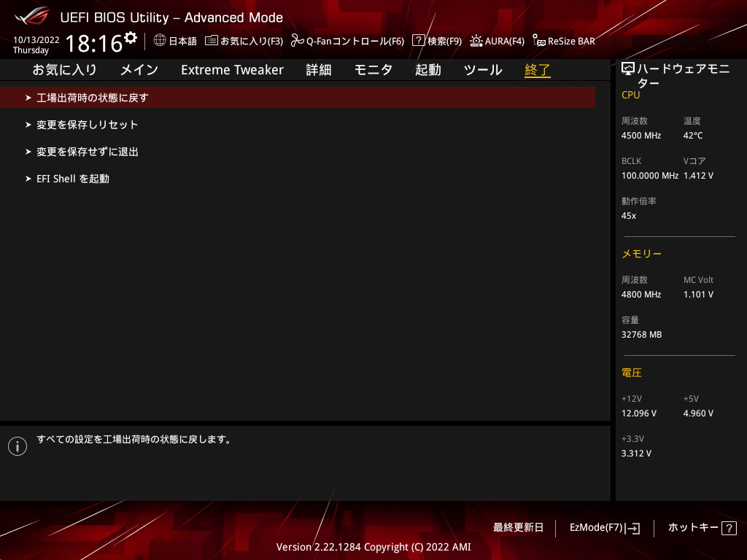Screen dimensions: 747x560
Task: Click the EzMode exit arrow icon
Action: pos(633,528)
